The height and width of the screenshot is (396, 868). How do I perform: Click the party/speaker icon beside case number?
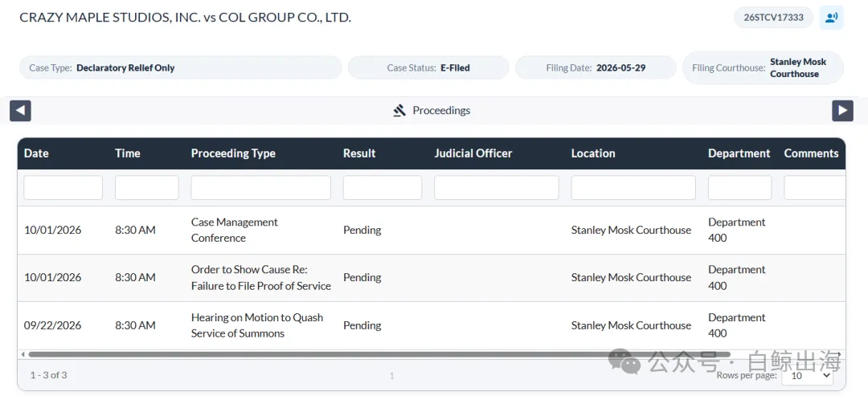coord(831,17)
